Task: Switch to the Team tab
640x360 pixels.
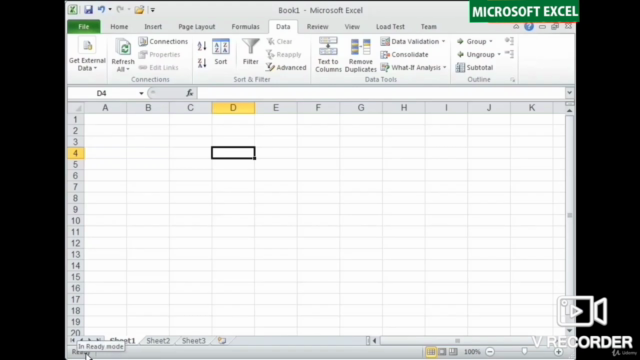Action: pyautogui.click(x=428, y=27)
